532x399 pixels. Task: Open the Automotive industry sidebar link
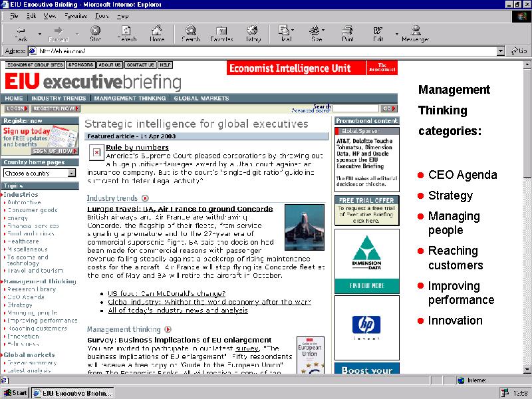(24, 202)
